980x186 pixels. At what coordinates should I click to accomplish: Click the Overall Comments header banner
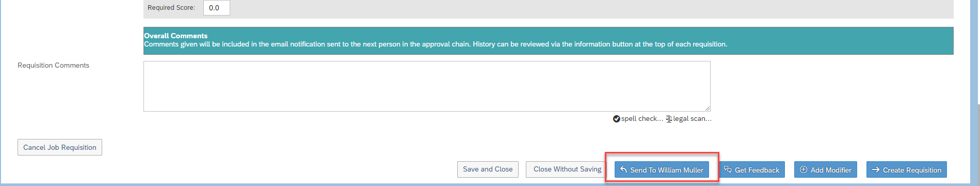[549, 40]
